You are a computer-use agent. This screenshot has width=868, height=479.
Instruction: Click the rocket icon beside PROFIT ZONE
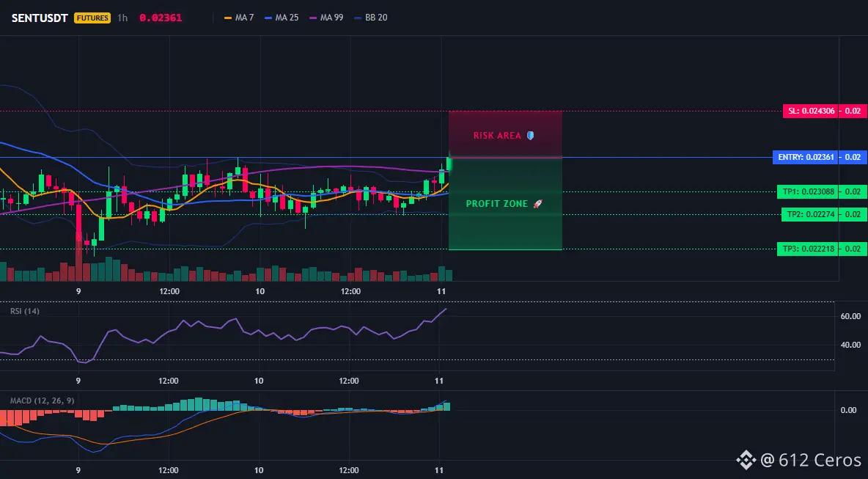(537, 204)
